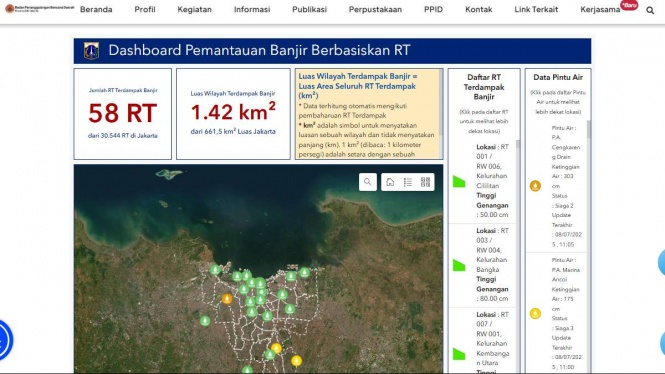The width and height of the screenshot is (665, 374).
Task: Open the Publikasi menu
Action: (309, 9)
